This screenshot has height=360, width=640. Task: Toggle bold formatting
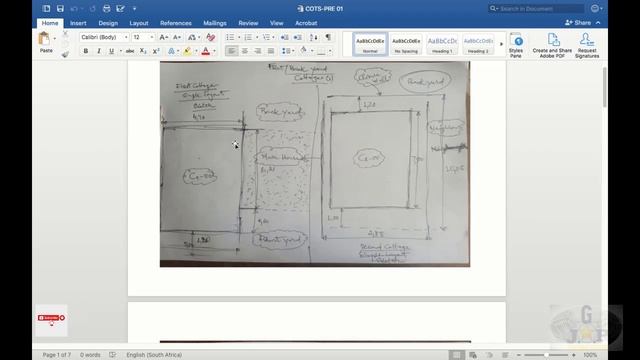click(x=86, y=51)
